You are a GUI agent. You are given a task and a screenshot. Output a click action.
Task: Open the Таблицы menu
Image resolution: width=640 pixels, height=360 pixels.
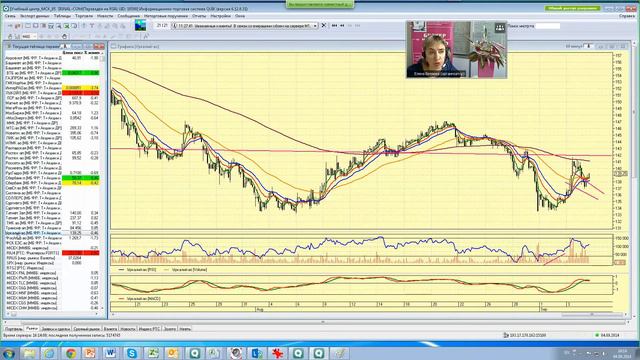click(x=62, y=16)
